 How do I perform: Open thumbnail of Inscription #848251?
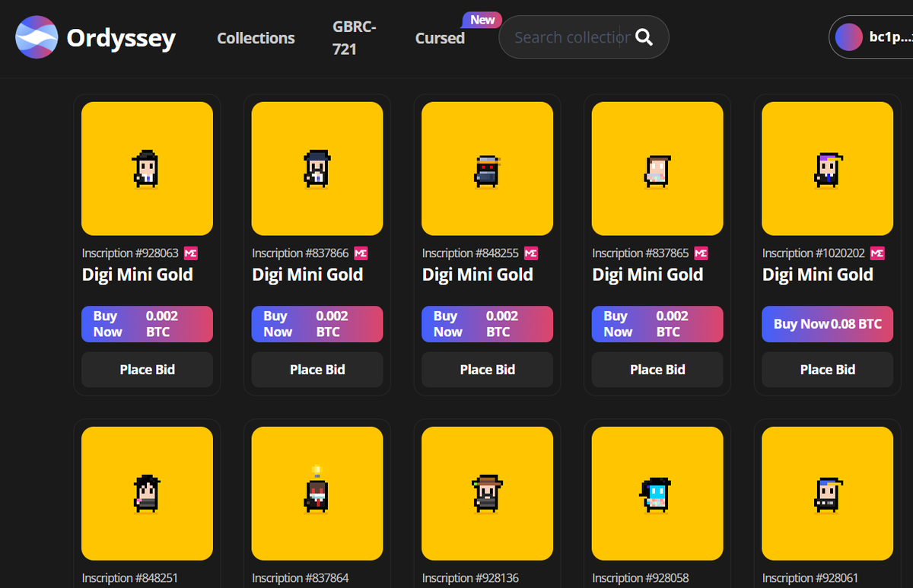coord(147,494)
